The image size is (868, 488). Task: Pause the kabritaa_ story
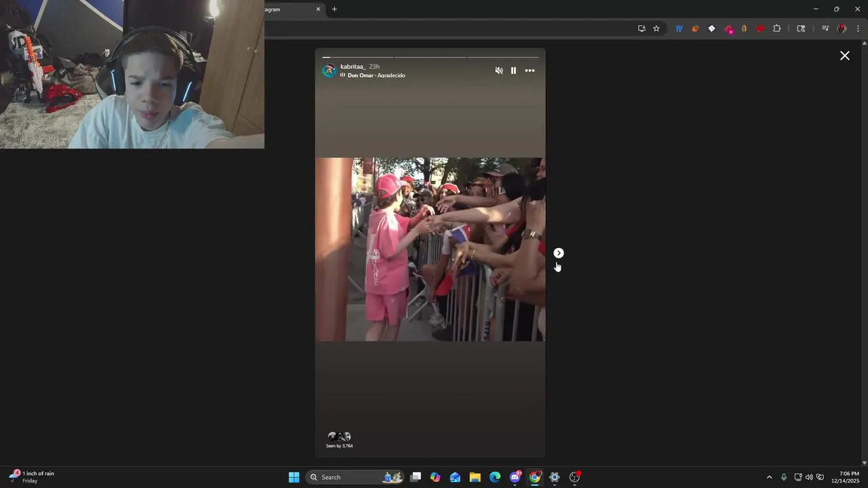pos(513,70)
